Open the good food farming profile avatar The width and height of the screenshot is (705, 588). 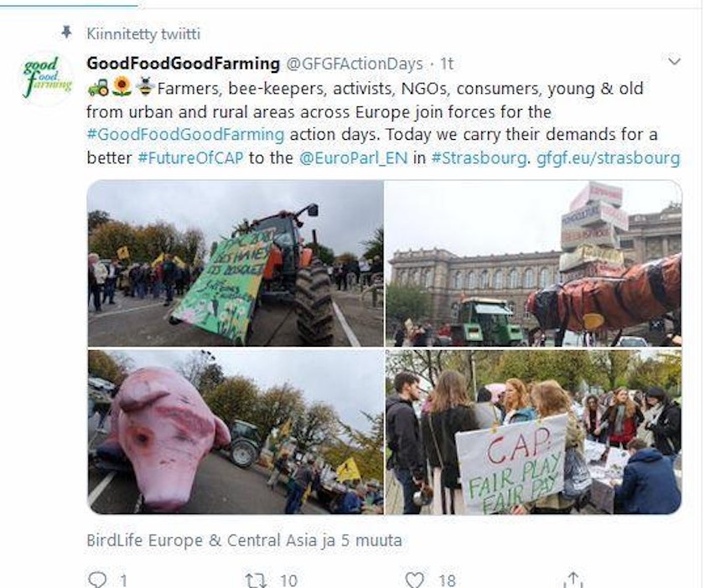click(x=47, y=77)
